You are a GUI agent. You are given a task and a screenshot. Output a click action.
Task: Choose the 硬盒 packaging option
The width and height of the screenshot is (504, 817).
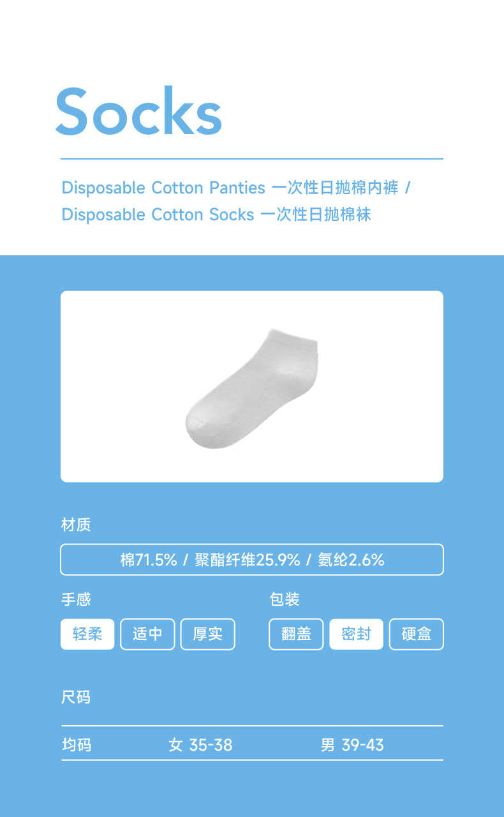pyautogui.click(x=416, y=634)
